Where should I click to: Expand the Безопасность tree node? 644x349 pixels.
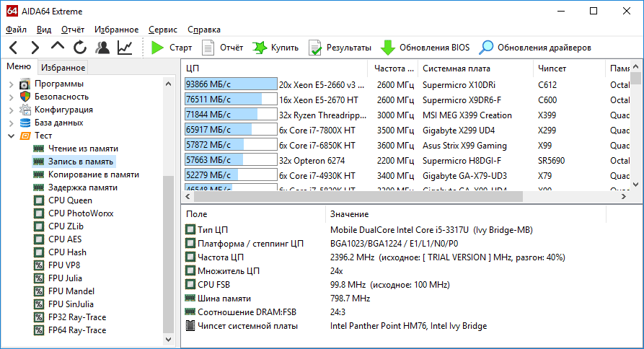pos(11,97)
